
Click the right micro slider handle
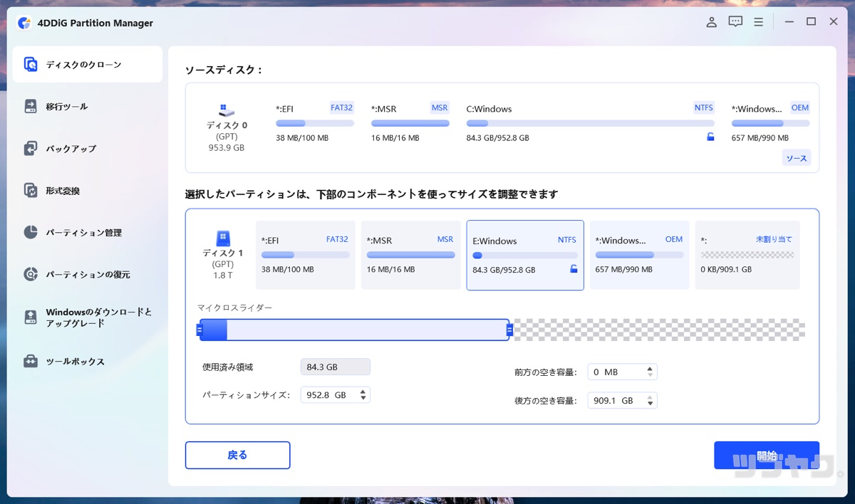point(509,330)
